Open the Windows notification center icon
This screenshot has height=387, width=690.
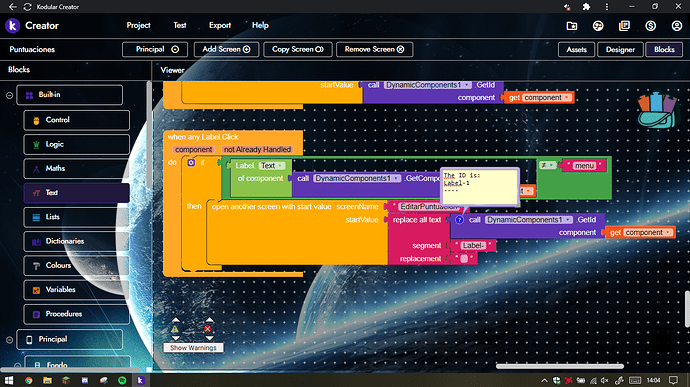pos(673,380)
